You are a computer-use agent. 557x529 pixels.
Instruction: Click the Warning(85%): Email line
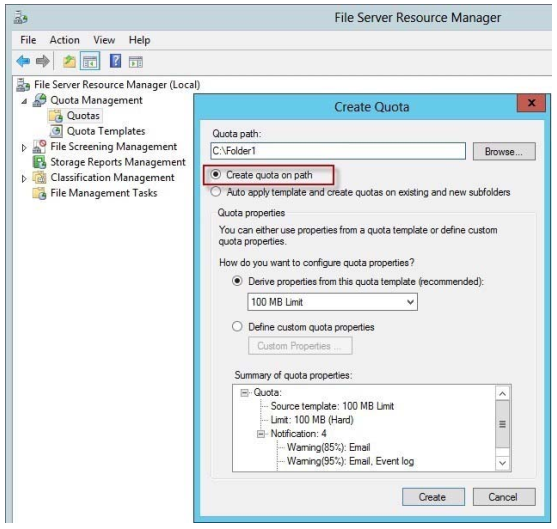[329, 448]
